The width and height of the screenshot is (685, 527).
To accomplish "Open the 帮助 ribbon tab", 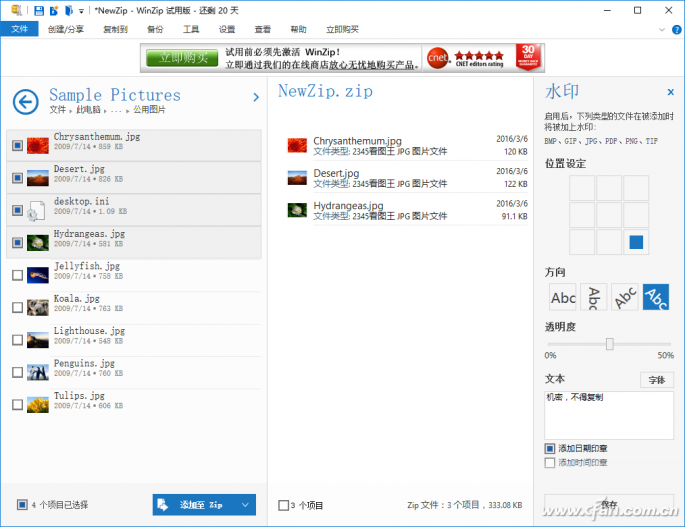I will coord(298,29).
